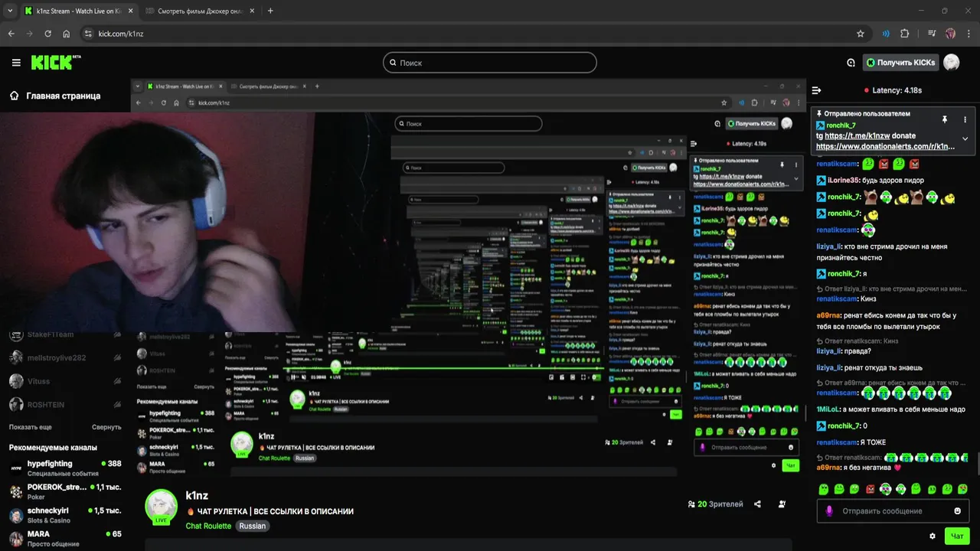Click site info icon in address bar

pos(88,34)
